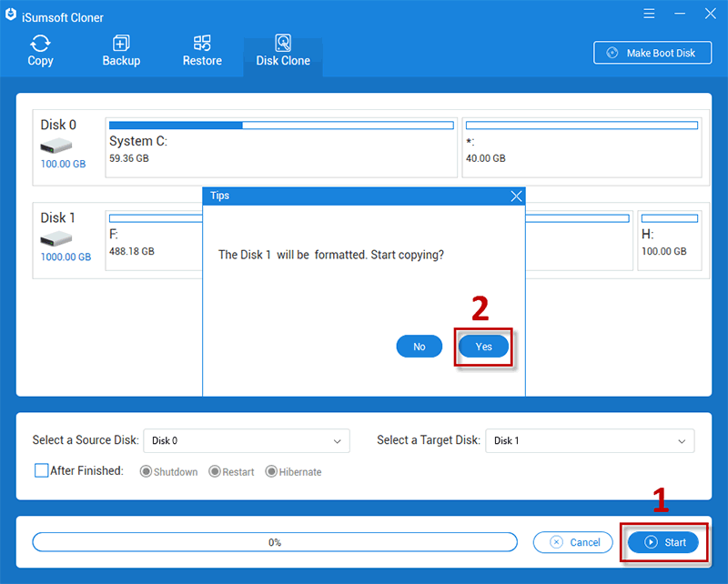
Task: Minimize the iSumsoft Cloner window
Action: pyautogui.click(x=680, y=14)
